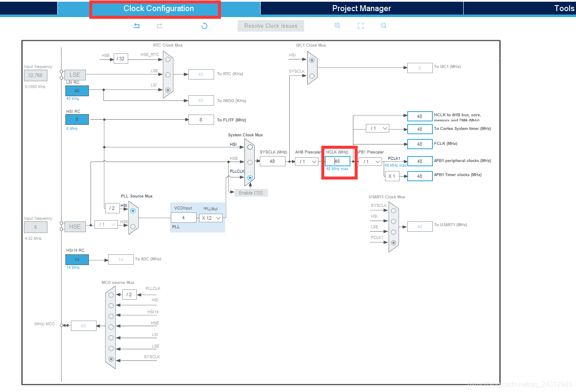Open the Project Manager tab
The height and width of the screenshot is (392, 576).
361,9
